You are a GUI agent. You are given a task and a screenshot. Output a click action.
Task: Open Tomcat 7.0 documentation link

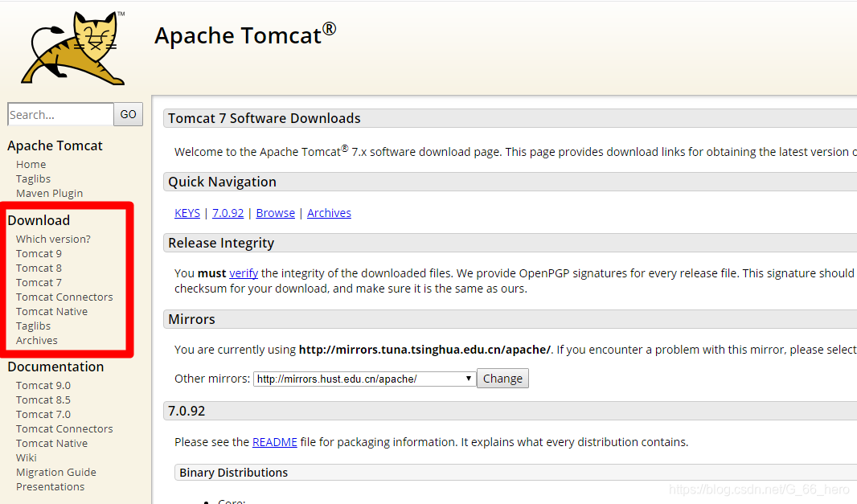[x=43, y=414]
